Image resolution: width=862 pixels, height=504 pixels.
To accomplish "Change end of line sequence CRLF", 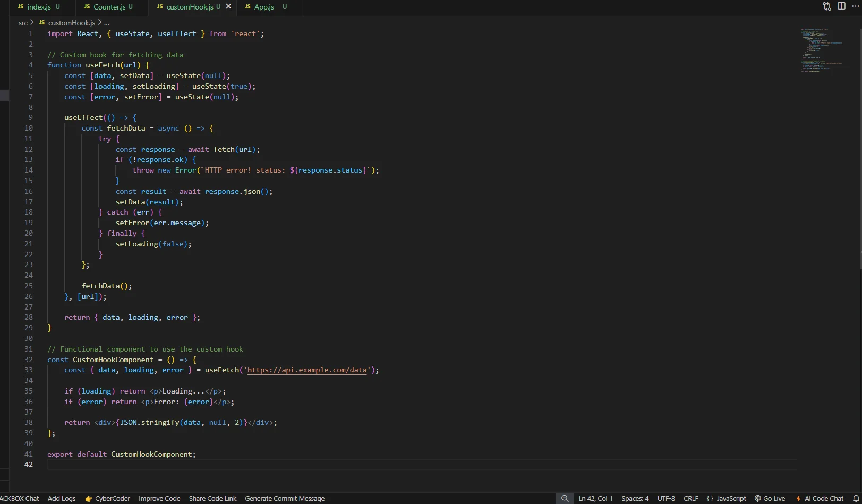I will pyautogui.click(x=691, y=498).
